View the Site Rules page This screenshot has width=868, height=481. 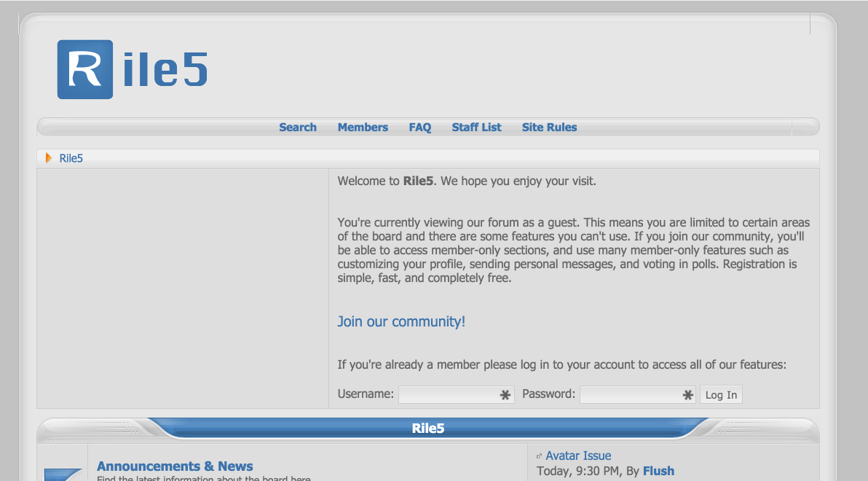pos(549,127)
